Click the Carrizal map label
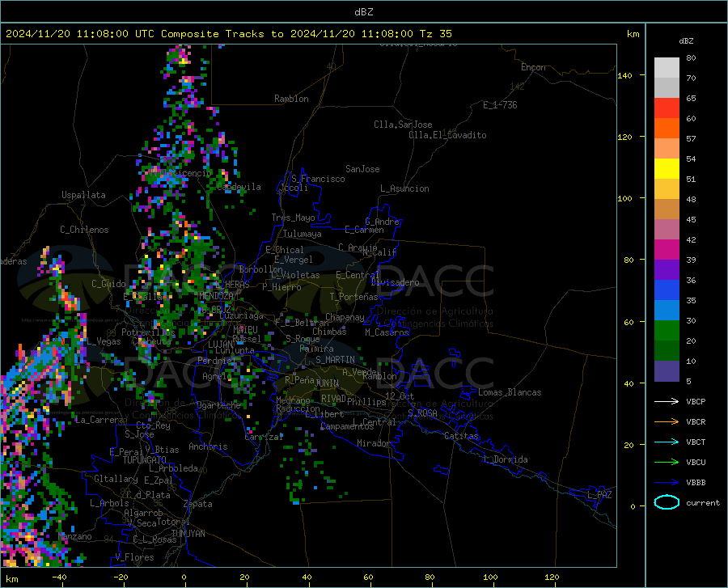This screenshot has width=728, height=588. (x=264, y=437)
